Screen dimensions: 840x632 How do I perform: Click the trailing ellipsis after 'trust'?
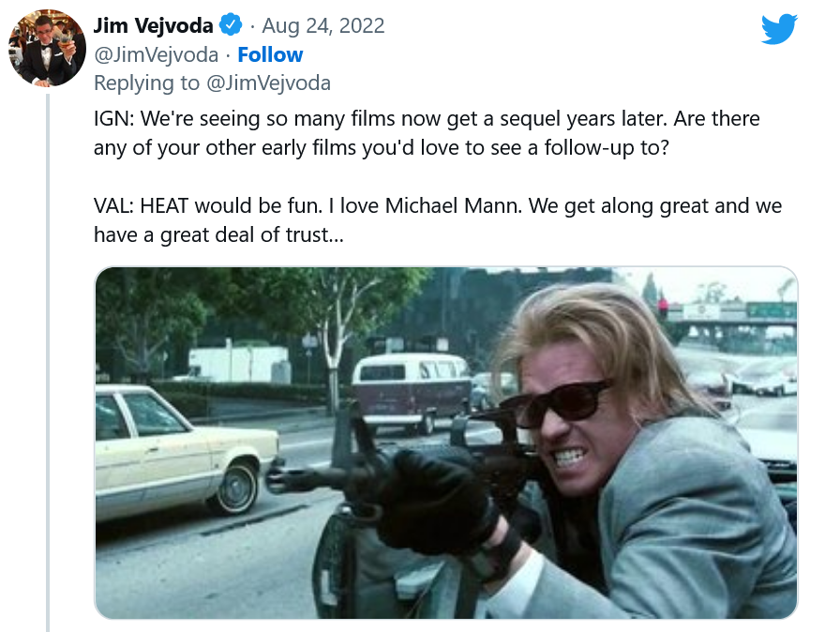tap(337, 235)
